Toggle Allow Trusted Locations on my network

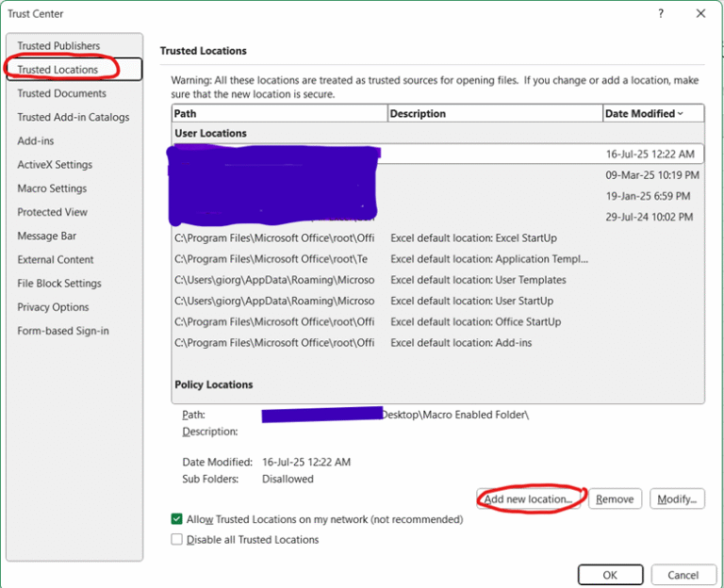click(x=176, y=519)
